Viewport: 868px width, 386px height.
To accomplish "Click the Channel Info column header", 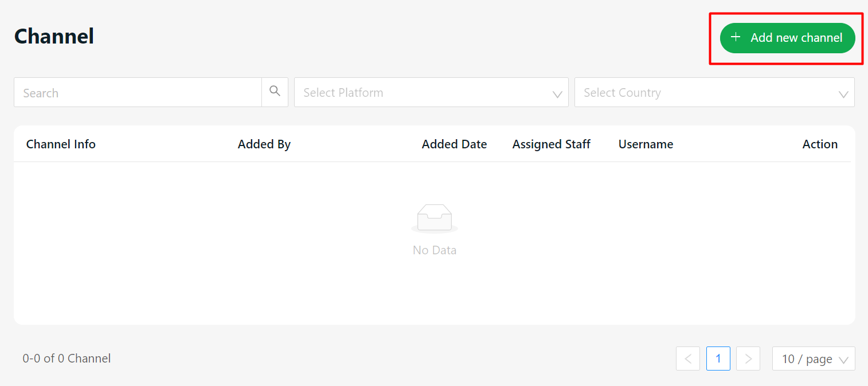I will (x=61, y=144).
